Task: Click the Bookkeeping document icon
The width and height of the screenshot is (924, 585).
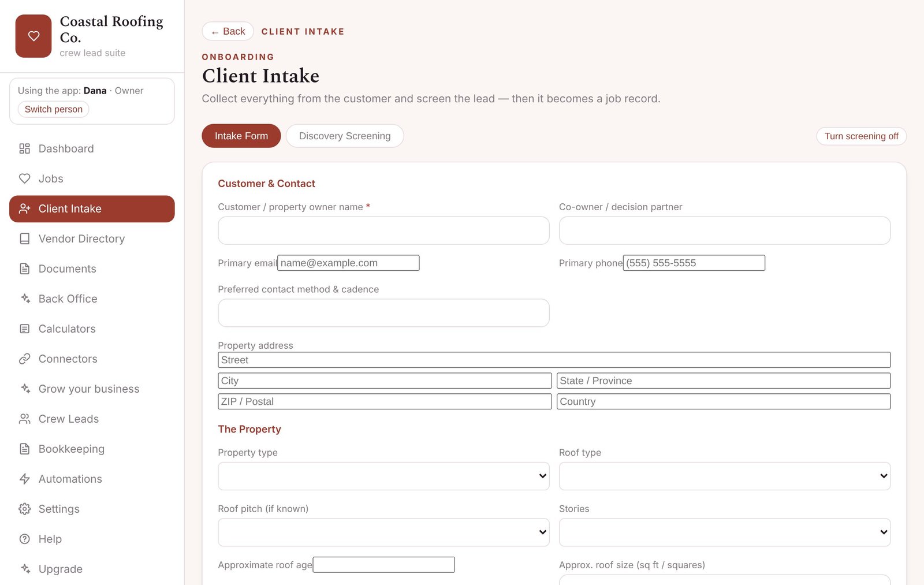Action: [24, 449]
